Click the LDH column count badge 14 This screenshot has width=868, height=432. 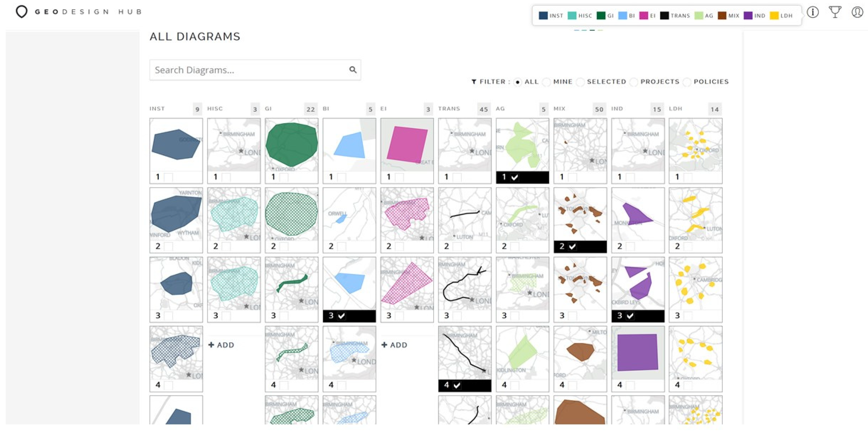(x=715, y=109)
